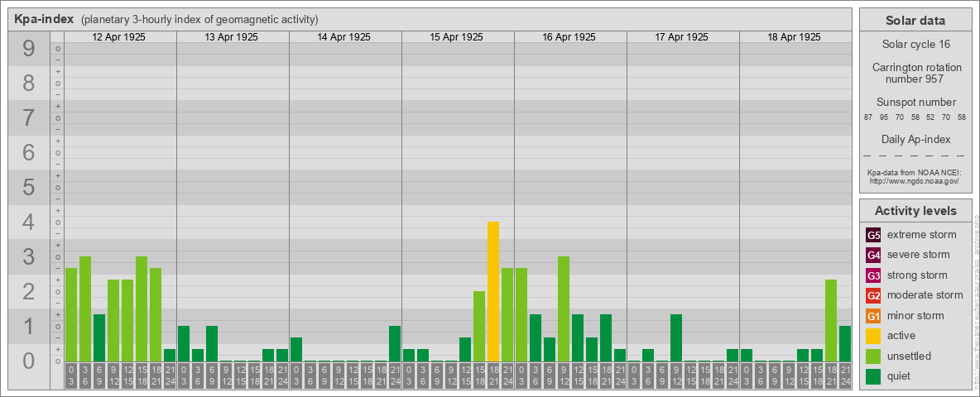The height and width of the screenshot is (397, 980).
Task: Click the 15 Apr 15–18 hour unsettled bar
Action: tap(478, 327)
